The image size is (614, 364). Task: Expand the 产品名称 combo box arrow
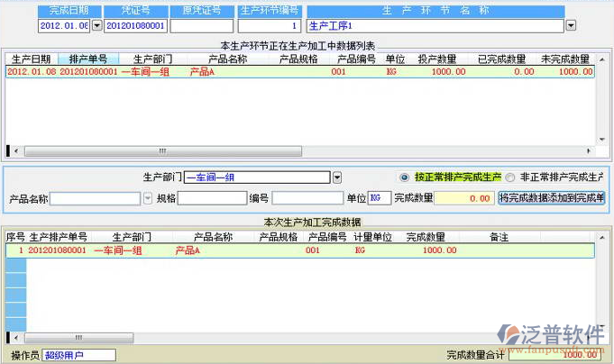point(148,198)
